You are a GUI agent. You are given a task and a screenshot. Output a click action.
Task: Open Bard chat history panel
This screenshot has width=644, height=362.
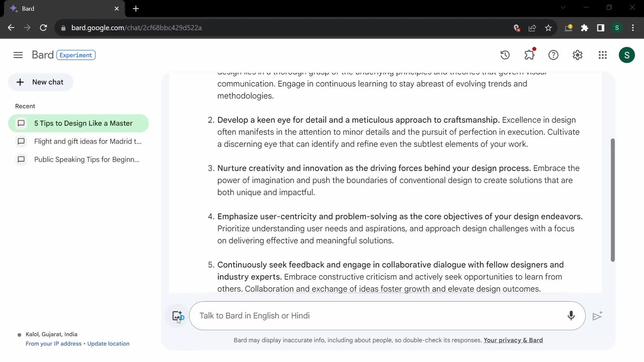click(x=505, y=55)
